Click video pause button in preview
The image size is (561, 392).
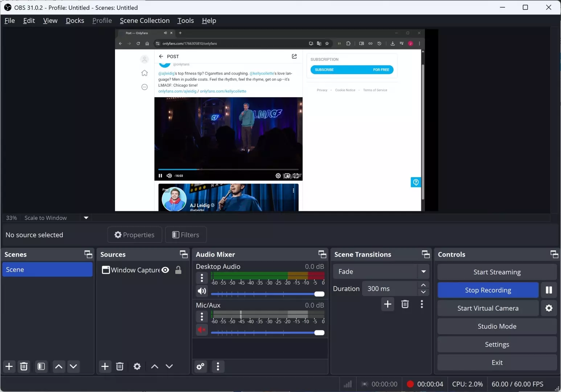tap(160, 176)
